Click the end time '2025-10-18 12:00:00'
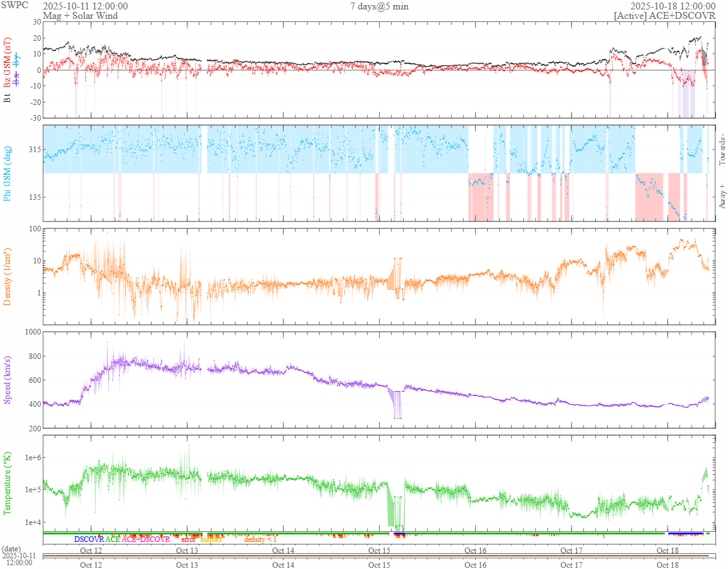 pyautogui.click(x=673, y=6)
